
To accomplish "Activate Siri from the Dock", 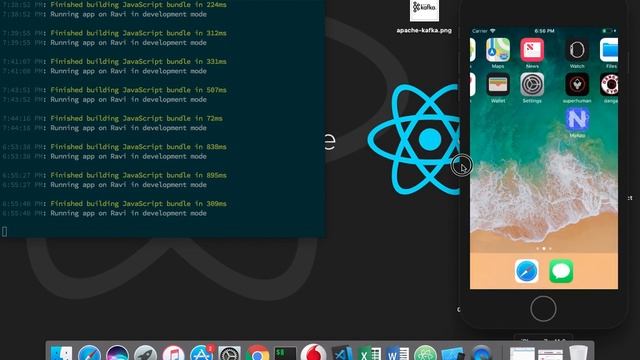I will (x=117, y=353).
